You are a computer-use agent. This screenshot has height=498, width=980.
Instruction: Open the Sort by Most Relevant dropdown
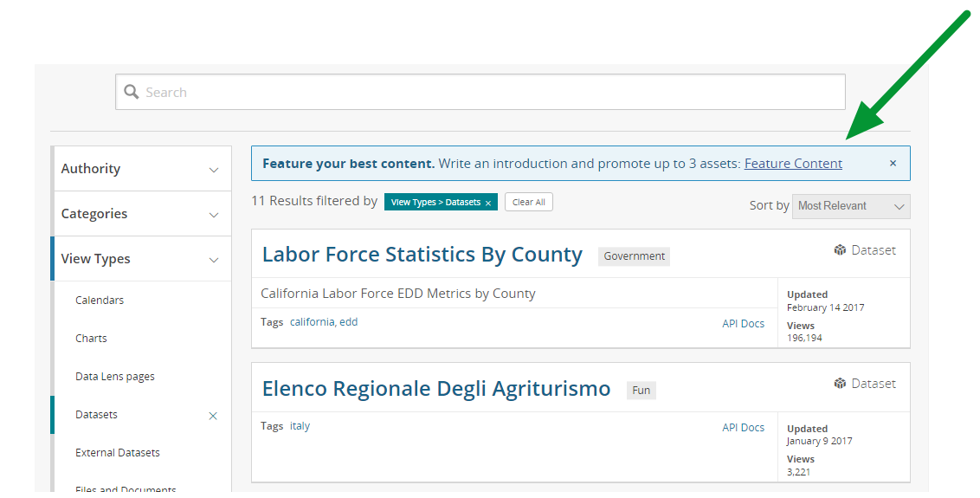pyautogui.click(x=851, y=206)
